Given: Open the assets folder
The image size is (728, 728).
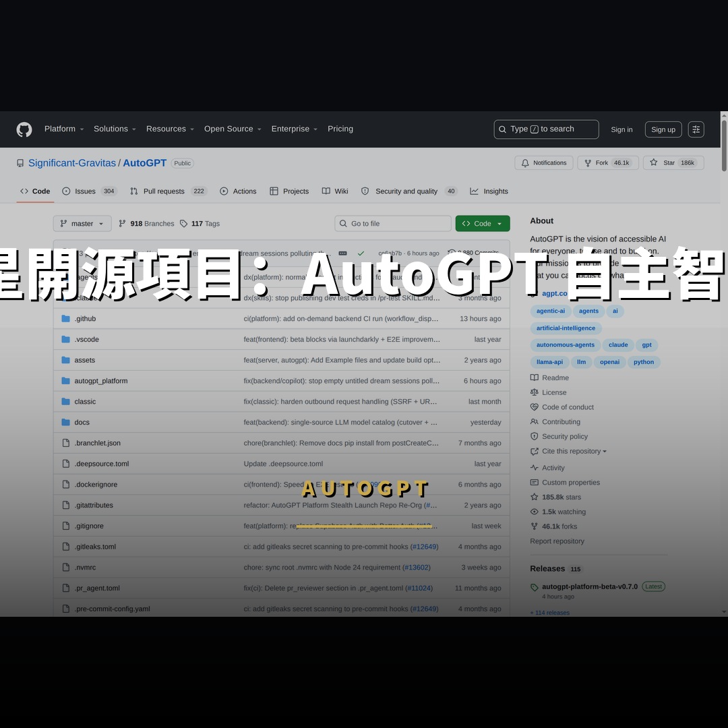Looking at the screenshot, I should [84, 360].
